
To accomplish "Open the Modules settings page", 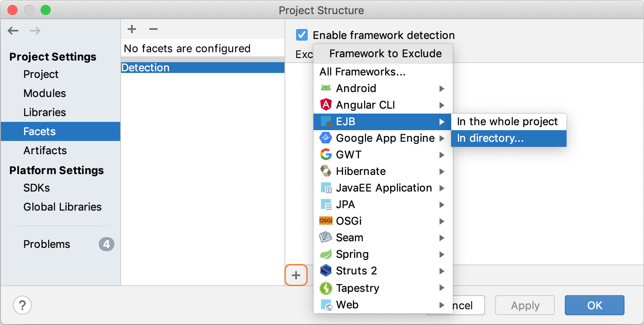I will (x=61, y=93).
